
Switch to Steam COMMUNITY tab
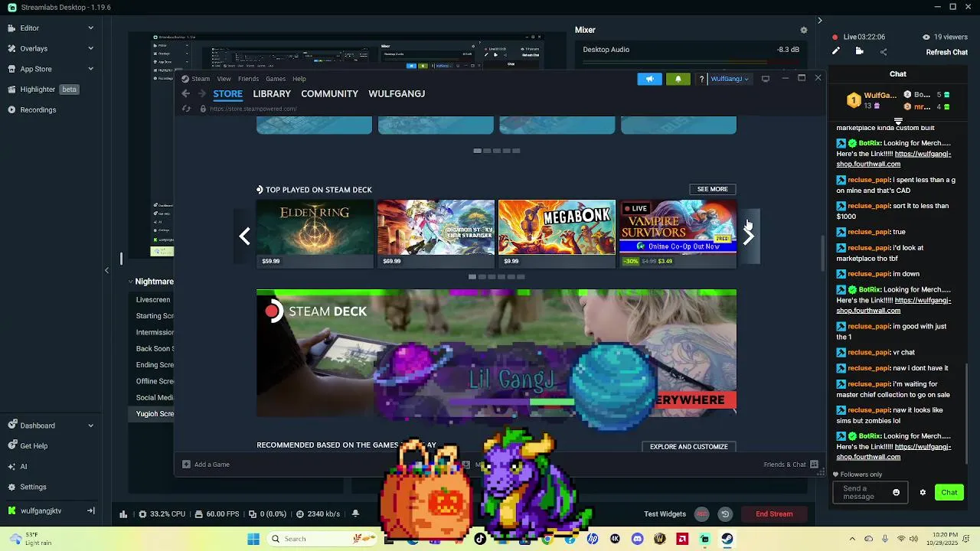pyautogui.click(x=329, y=93)
